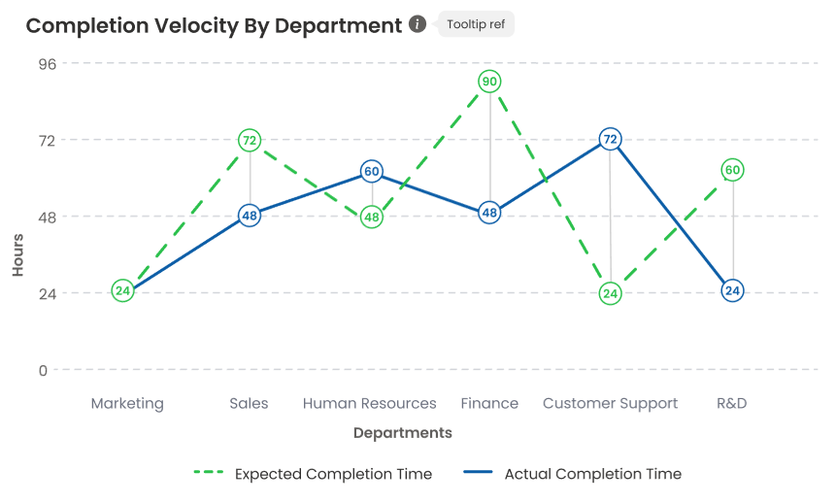Toggle Actual Completion Time legend series
The height and width of the screenshot is (504, 836).
[x=572, y=474]
